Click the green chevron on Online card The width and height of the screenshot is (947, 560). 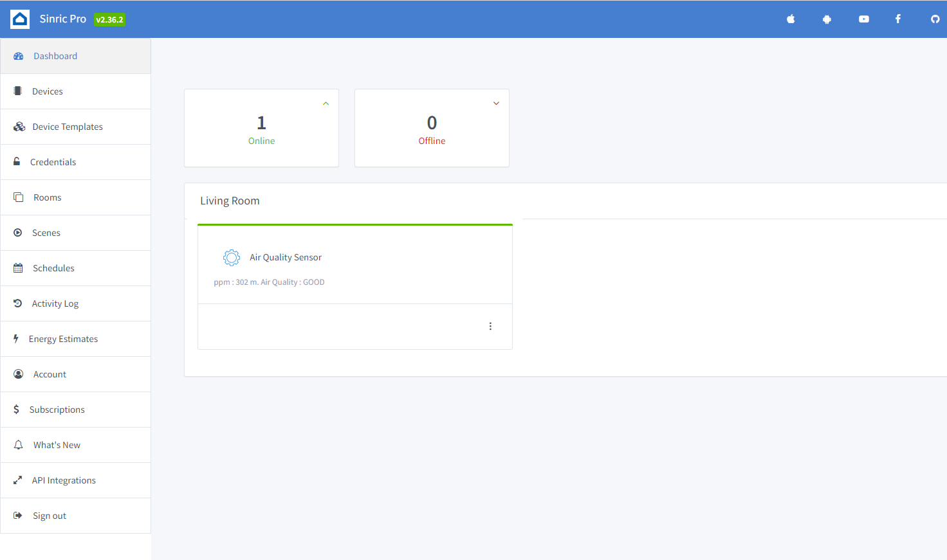coord(326,104)
